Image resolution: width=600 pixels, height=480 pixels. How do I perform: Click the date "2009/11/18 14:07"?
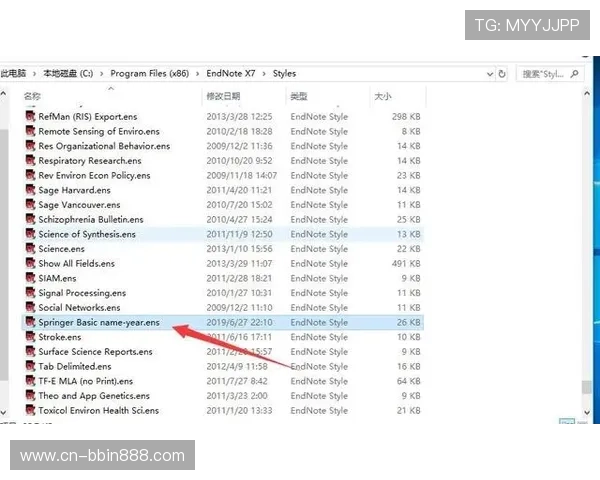(241, 175)
